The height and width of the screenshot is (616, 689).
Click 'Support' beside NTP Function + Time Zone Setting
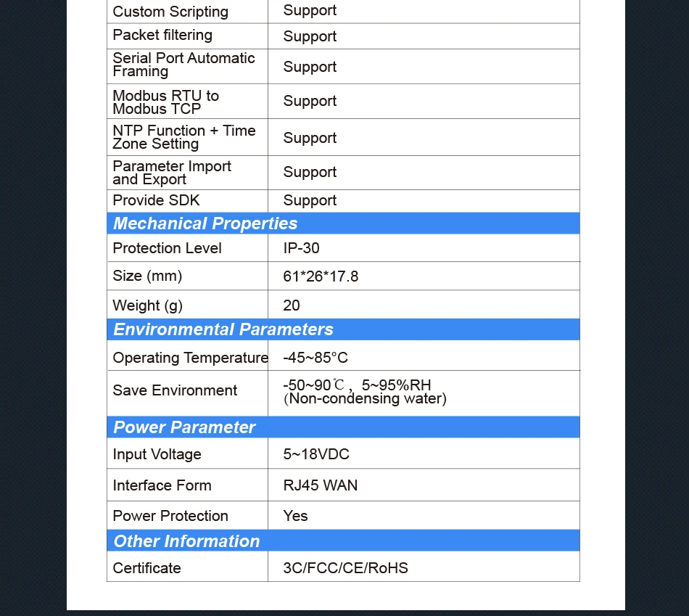[310, 139]
